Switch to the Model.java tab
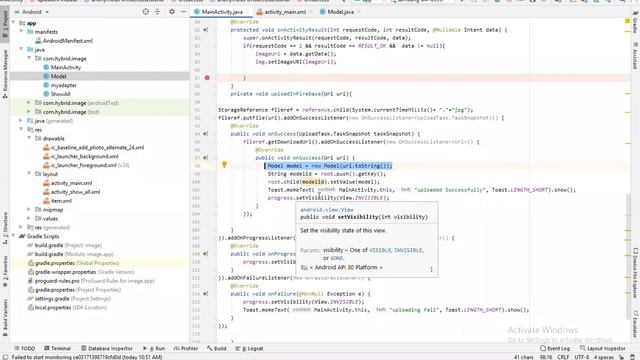Viewport: 640px width, 360px height. point(340,12)
